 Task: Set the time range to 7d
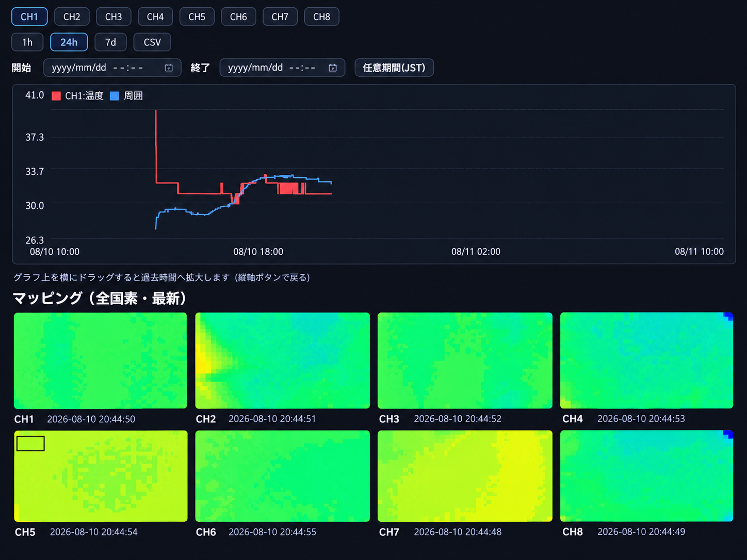pyautogui.click(x=111, y=42)
